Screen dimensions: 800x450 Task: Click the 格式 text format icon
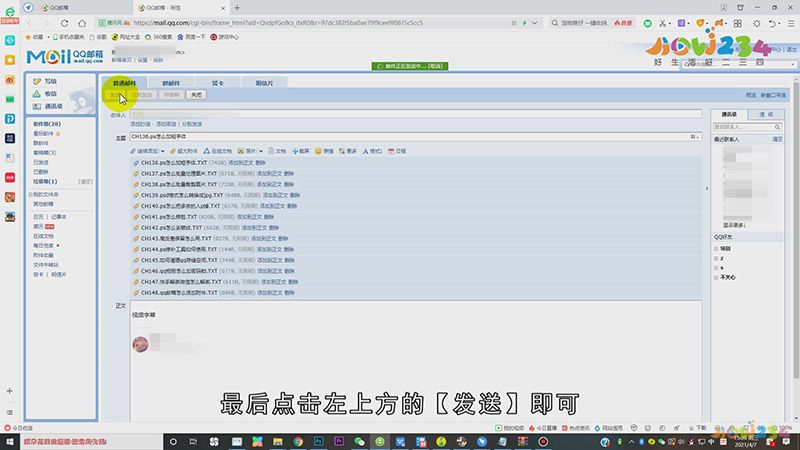tap(365, 151)
